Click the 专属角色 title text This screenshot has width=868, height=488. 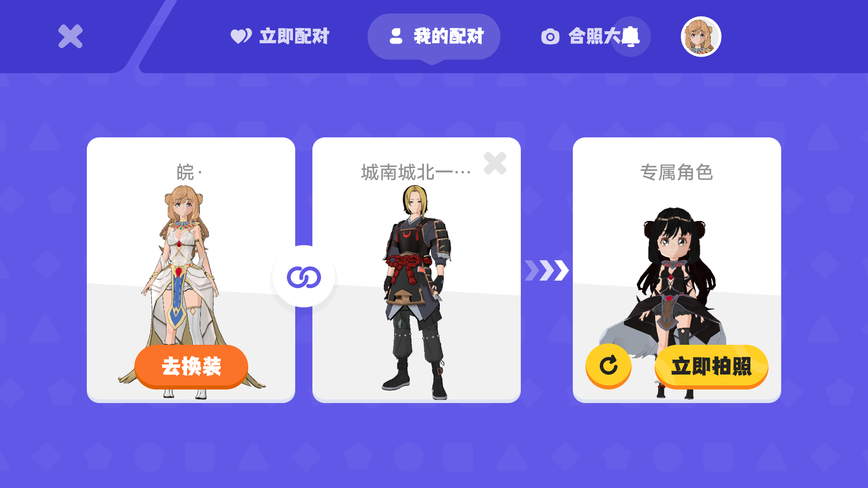(677, 172)
